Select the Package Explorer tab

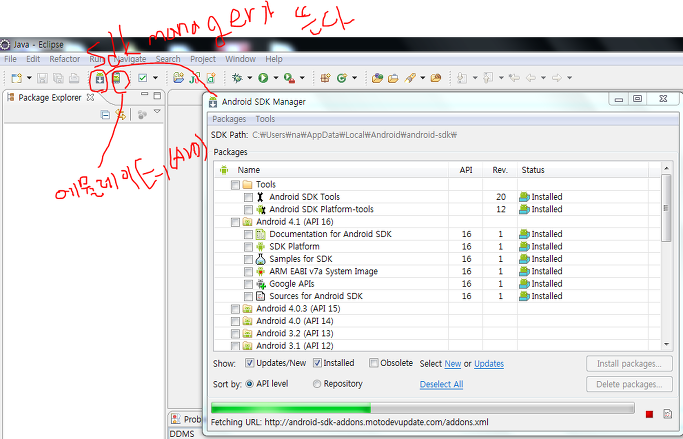pos(49,98)
